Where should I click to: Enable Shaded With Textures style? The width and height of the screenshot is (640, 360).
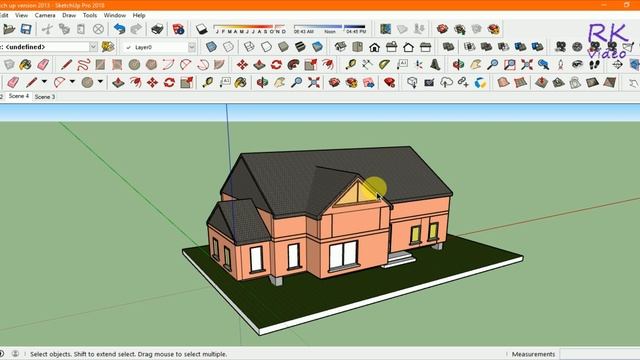click(x=300, y=47)
